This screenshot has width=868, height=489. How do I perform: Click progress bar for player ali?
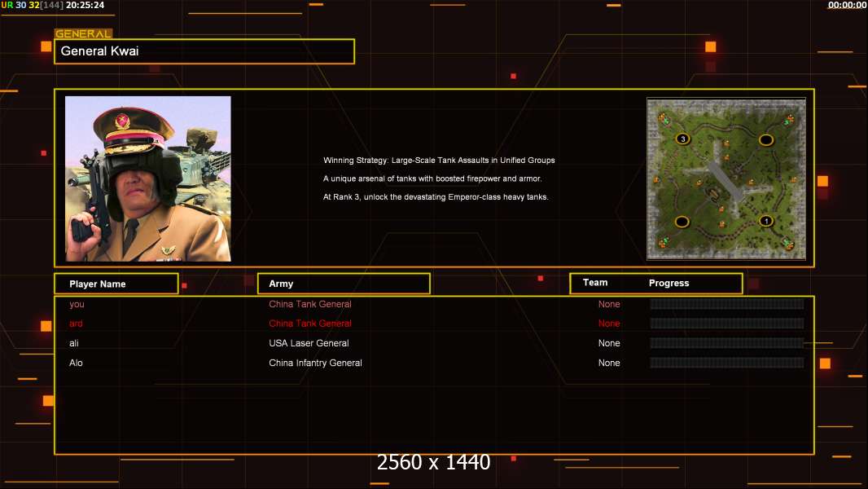pyautogui.click(x=727, y=343)
